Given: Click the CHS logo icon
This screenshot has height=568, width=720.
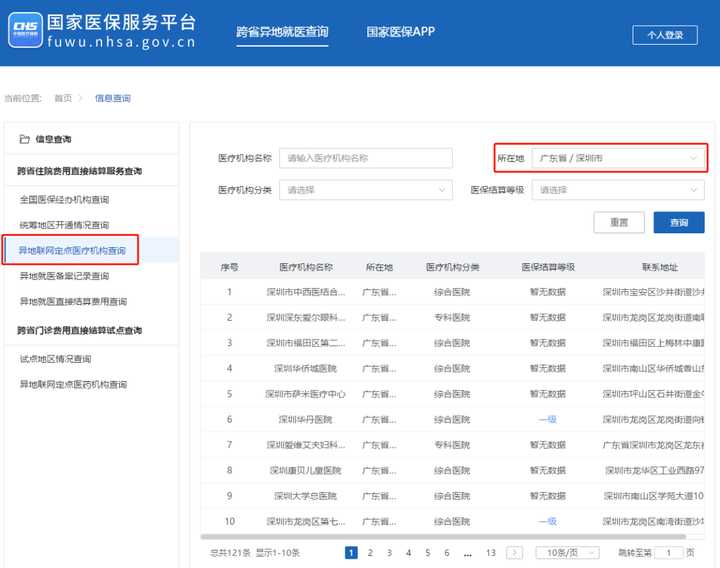Looking at the screenshot, I should point(26,31).
